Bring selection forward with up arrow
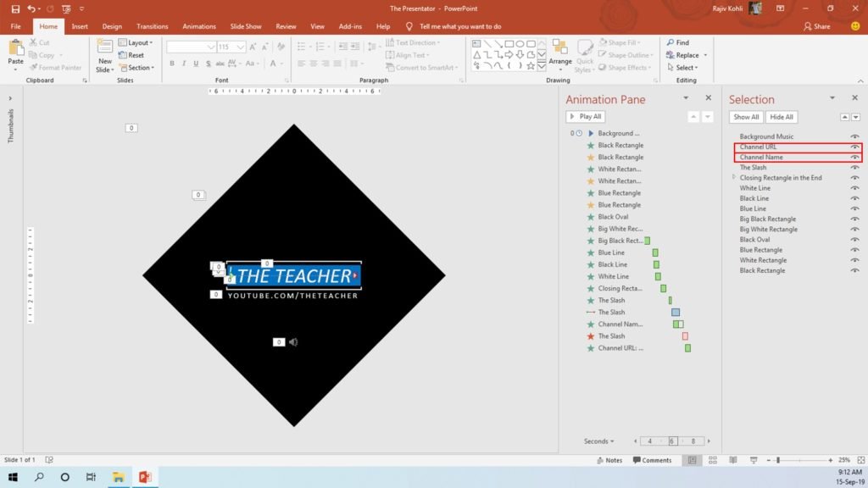Image resolution: width=868 pixels, height=488 pixels. coord(845,117)
